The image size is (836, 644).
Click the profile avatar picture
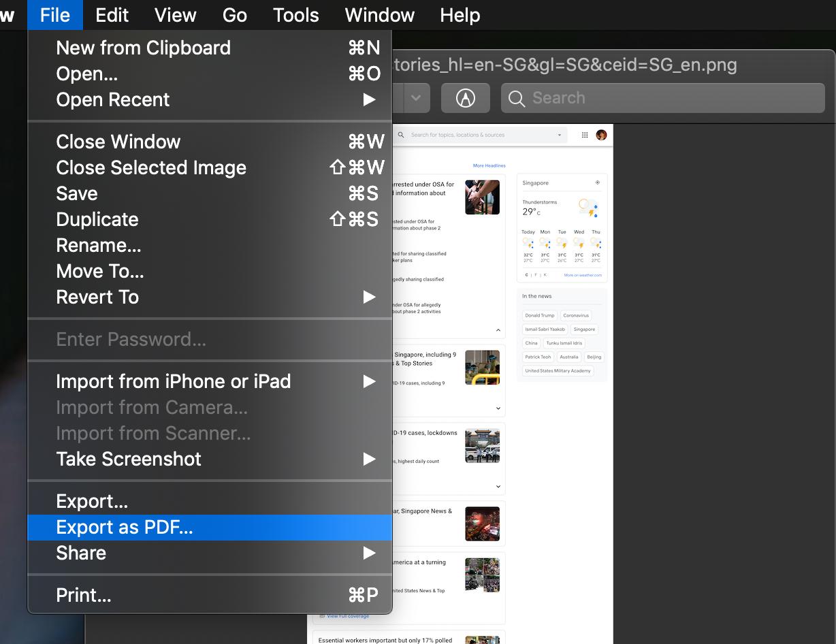(601, 135)
